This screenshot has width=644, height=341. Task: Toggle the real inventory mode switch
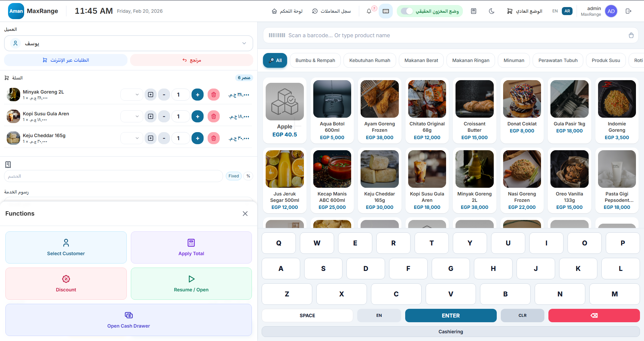[x=407, y=11]
